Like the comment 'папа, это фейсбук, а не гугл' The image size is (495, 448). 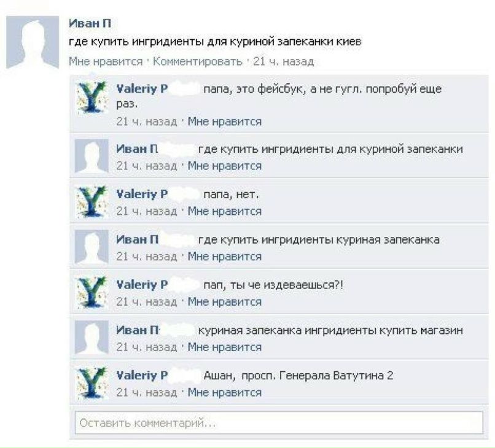point(224,122)
